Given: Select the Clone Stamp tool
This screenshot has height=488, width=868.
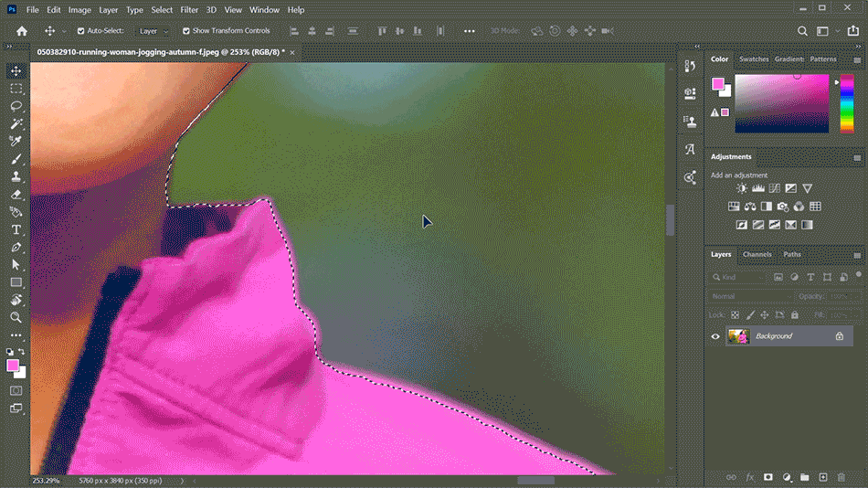Looking at the screenshot, I should point(16,176).
